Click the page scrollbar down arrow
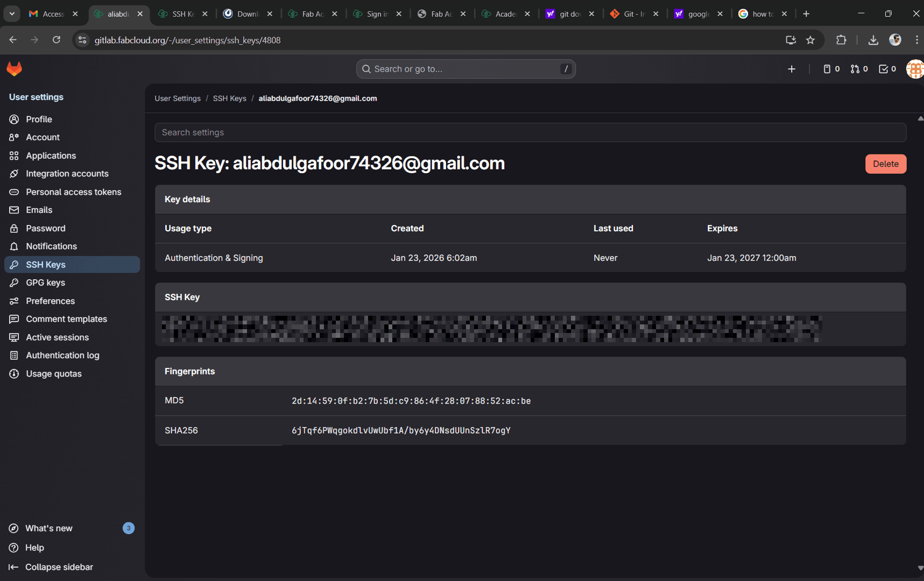This screenshot has height=581, width=924. coord(920,568)
